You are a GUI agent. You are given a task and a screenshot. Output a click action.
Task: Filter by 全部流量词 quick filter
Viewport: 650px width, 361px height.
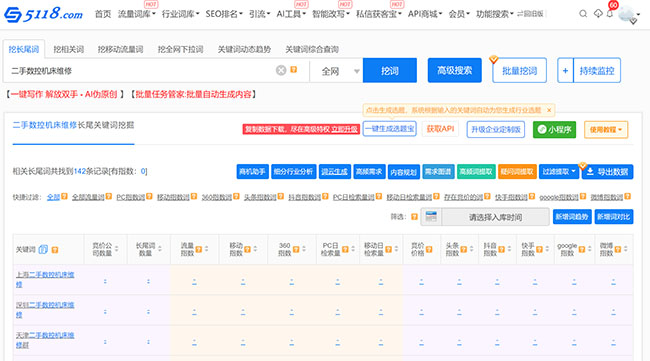[x=88, y=197]
